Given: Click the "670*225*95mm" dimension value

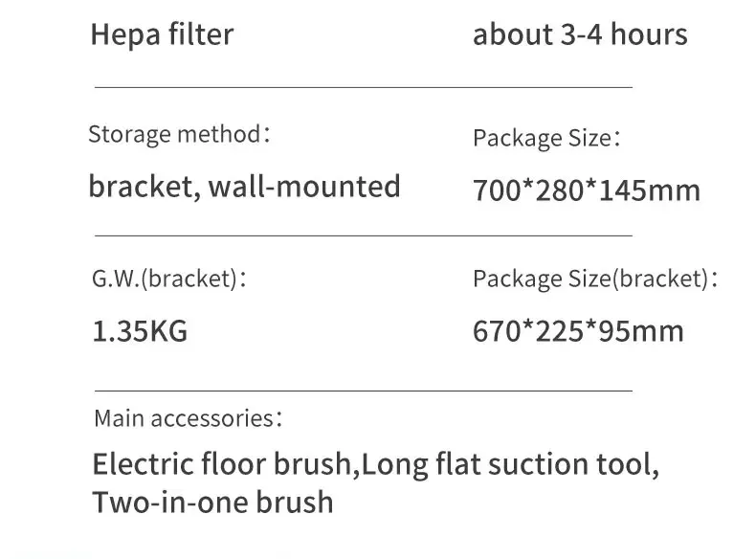Looking at the screenshot, I should click(578, 332).
